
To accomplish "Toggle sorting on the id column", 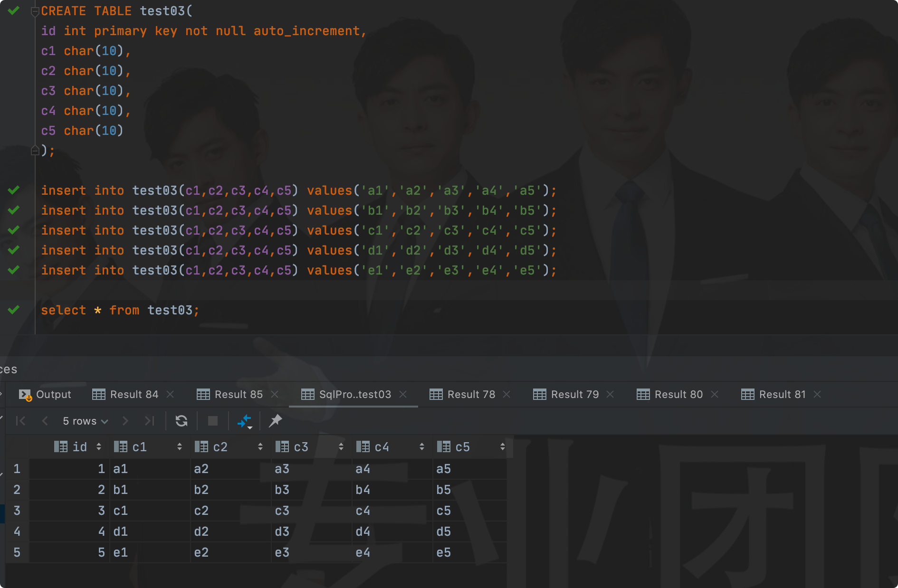I will (99, 446).
